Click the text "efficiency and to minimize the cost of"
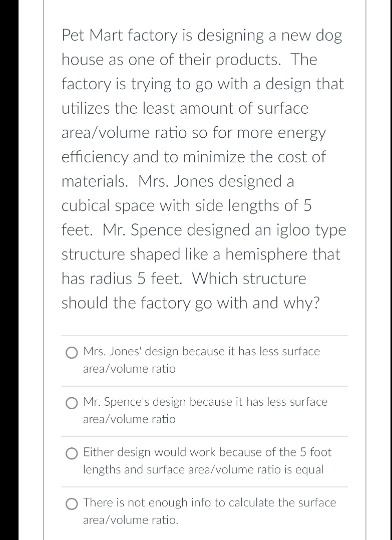Screen dimensions: 392x540 tap(194, 157)
